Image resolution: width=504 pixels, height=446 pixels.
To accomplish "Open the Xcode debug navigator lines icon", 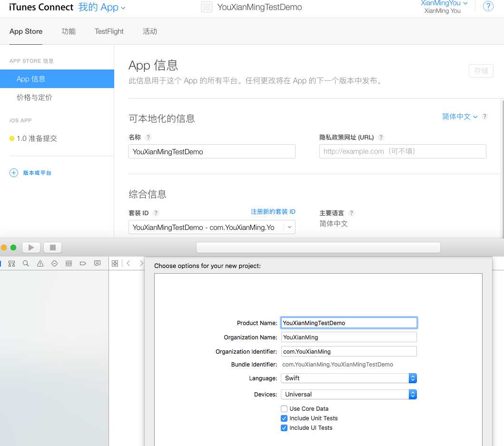I will (69, 264).
